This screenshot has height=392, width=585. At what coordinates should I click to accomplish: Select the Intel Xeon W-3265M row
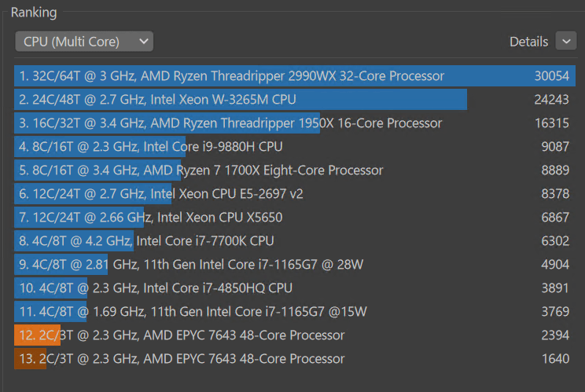pos(295,100)
